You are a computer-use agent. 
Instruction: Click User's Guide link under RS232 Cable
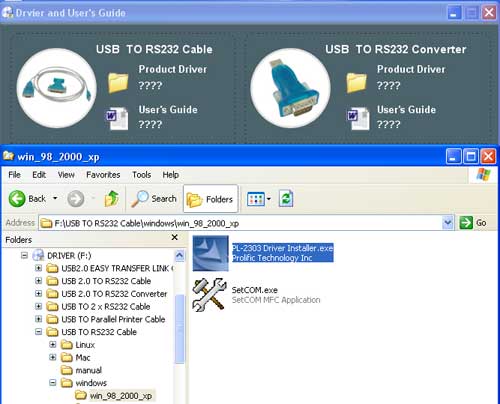168,110
